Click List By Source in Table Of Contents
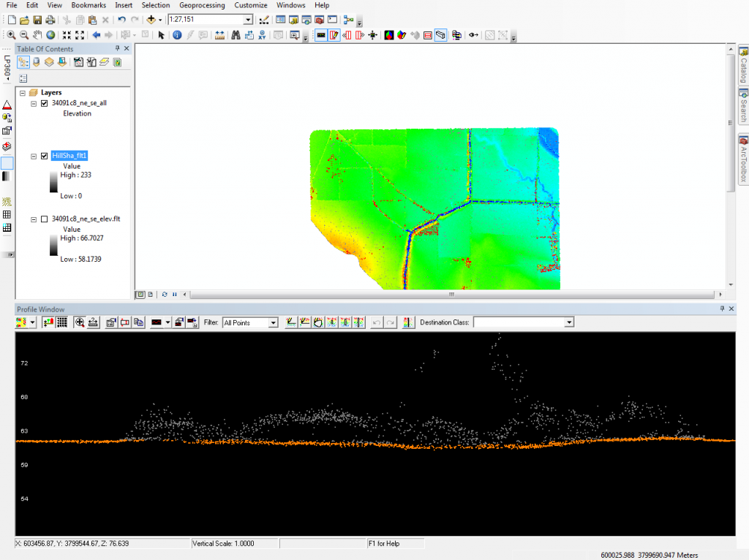Viewport: 749px width, 560px height. click(x=36, y=62)
